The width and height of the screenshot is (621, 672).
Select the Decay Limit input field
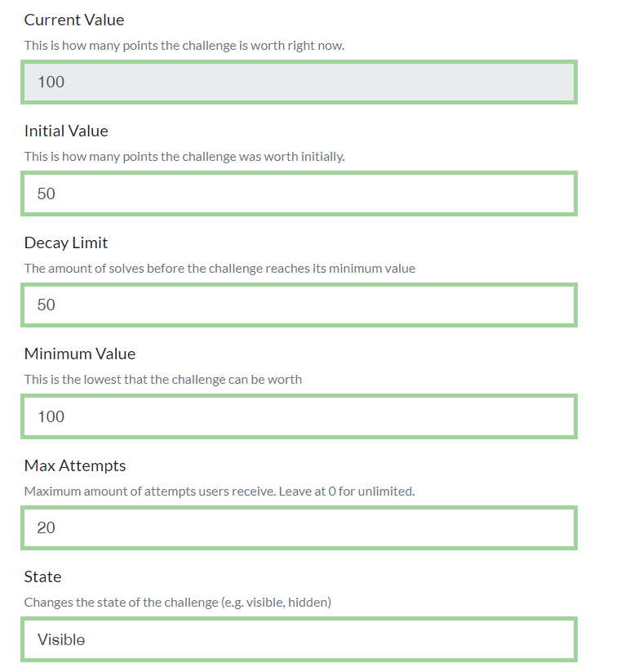pos(299,305)
